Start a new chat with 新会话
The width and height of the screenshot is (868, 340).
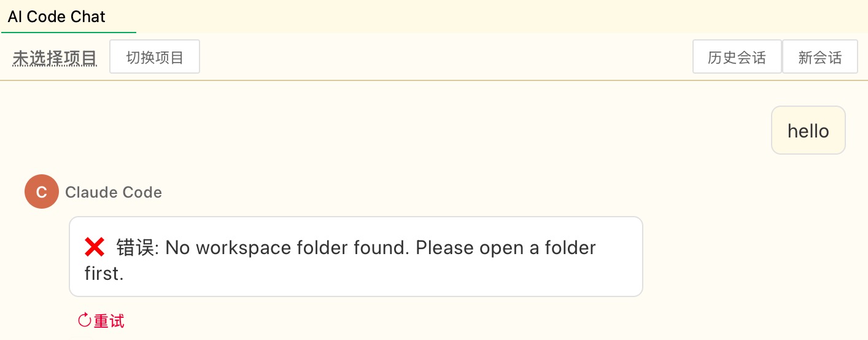(820, 57)
